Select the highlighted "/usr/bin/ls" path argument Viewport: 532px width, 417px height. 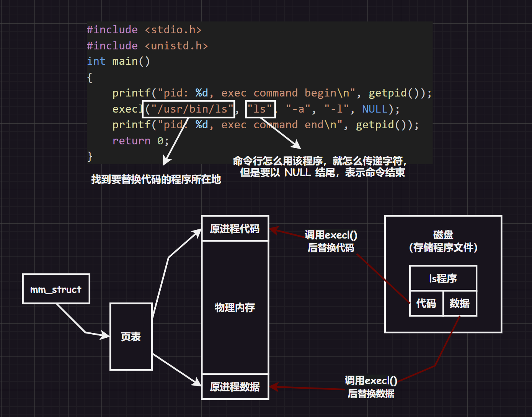click(189, 109)
